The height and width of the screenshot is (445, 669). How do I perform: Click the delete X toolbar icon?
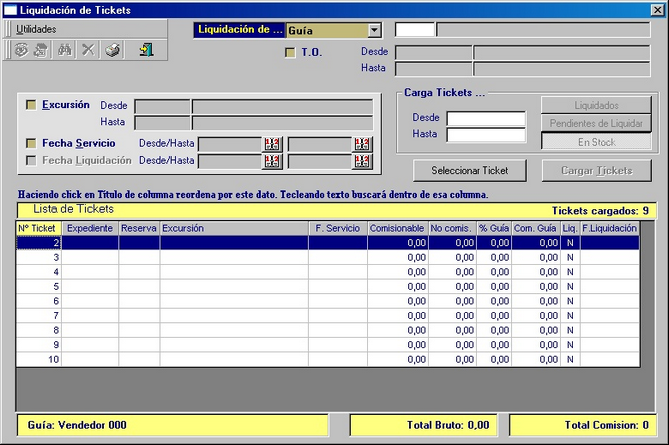coord(88,50)
